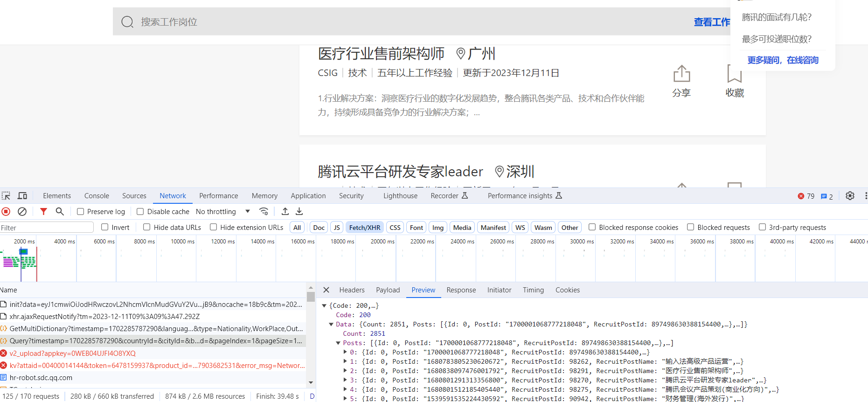Open the Sources panel tab

click(x=134, y=196)
